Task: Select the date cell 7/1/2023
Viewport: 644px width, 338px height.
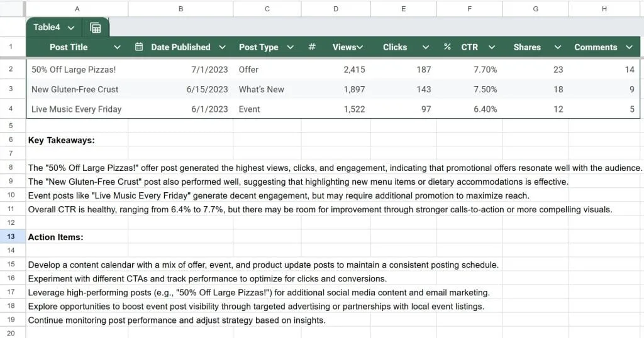Action: tap(180, 69)
